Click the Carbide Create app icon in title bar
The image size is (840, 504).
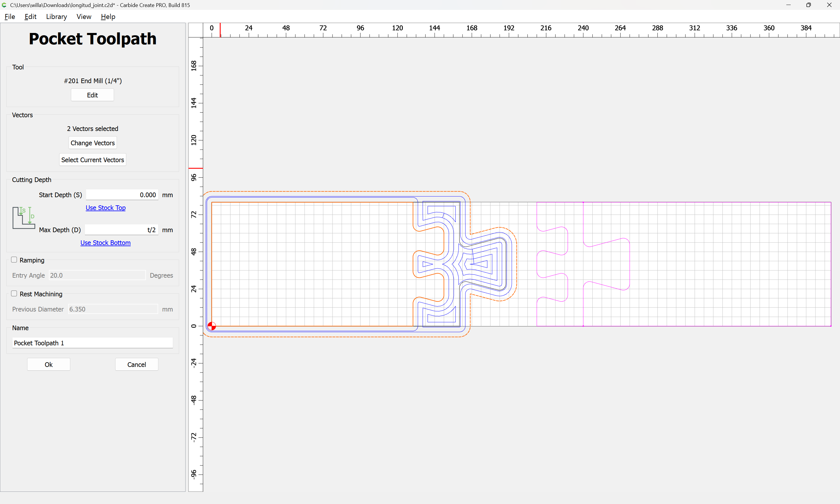pyautogui.click(x=4, y=5)
